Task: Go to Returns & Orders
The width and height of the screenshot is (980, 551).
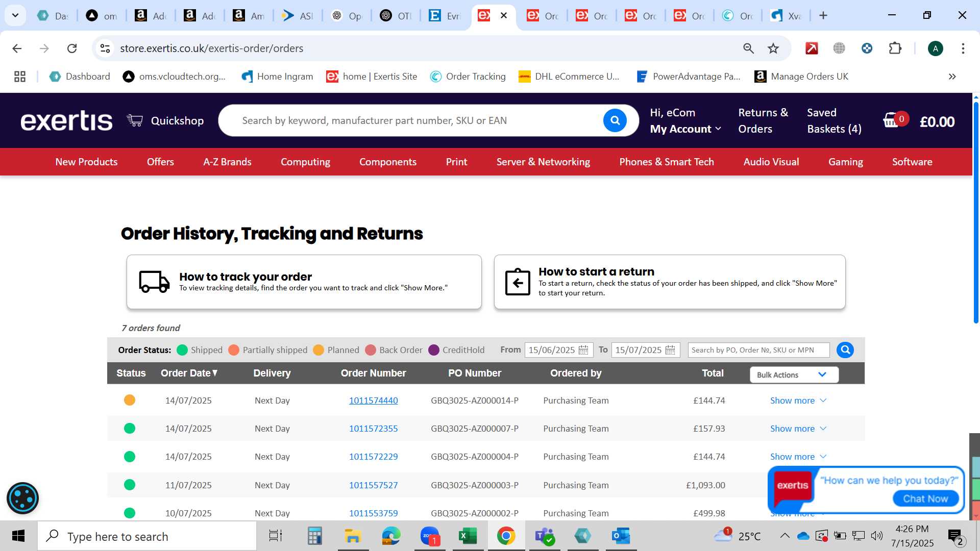Action: pos(763,120)
